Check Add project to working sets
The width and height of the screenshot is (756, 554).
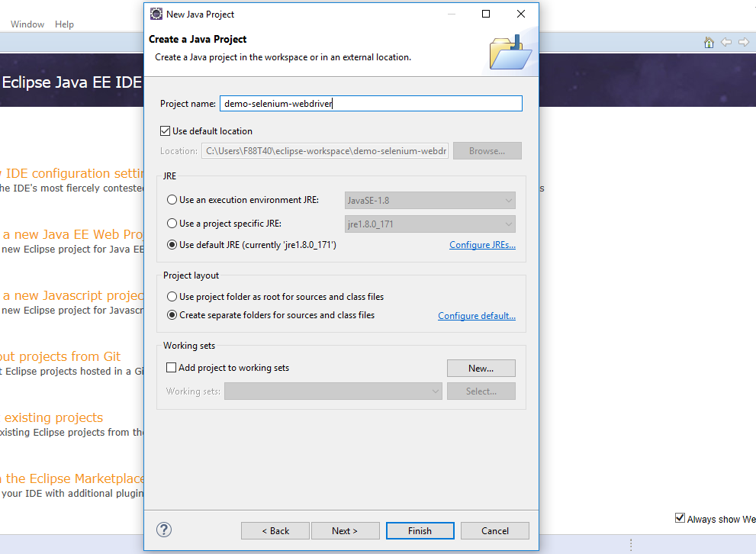[x=171, y=367]
